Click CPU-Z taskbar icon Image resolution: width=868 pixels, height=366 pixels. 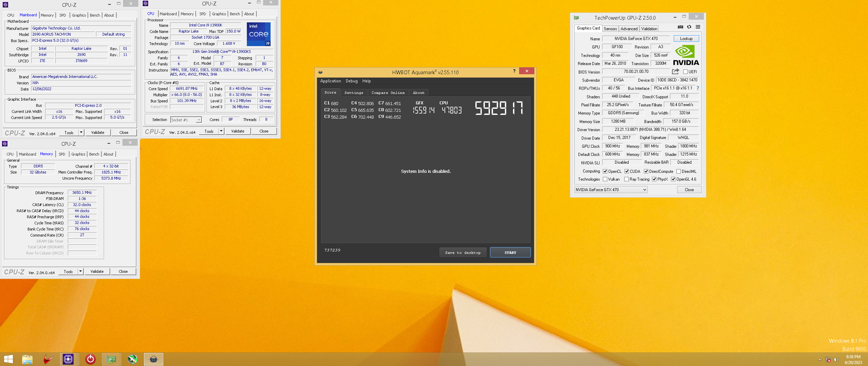pos(68,359)
